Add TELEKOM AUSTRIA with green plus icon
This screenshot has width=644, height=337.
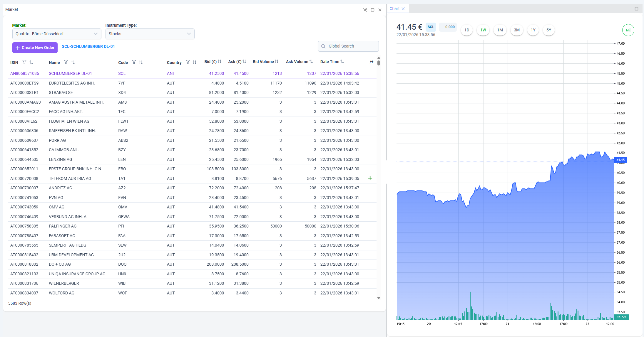click(370, 178)
